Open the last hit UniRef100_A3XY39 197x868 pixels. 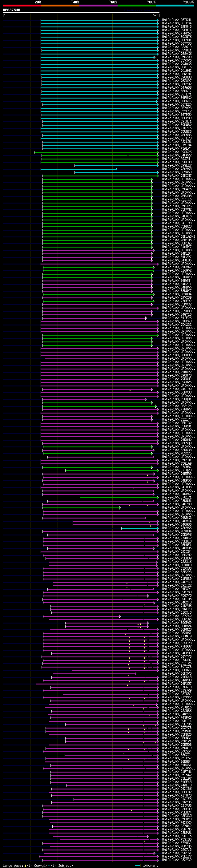[177, 860]
